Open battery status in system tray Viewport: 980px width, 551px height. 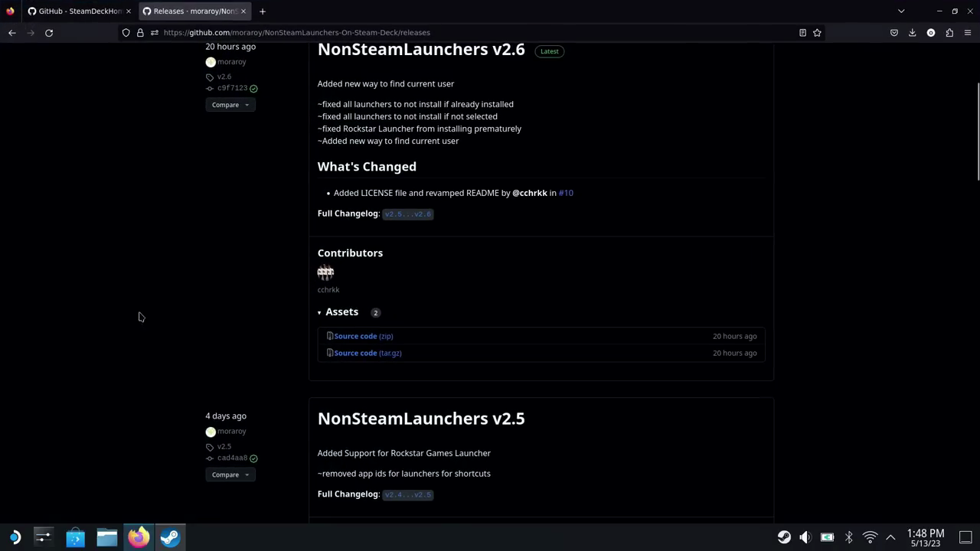827,537
